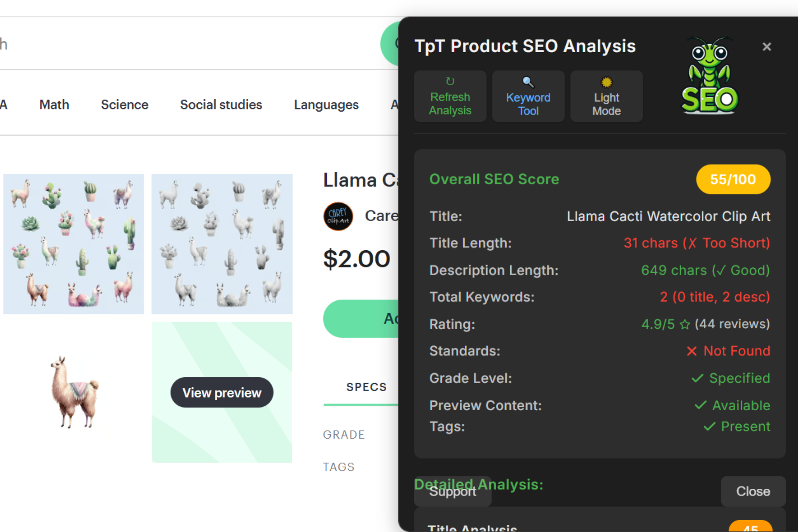798x532 pixels.
Task: Open the Social studies category menu
Action: tap(221, 104)
